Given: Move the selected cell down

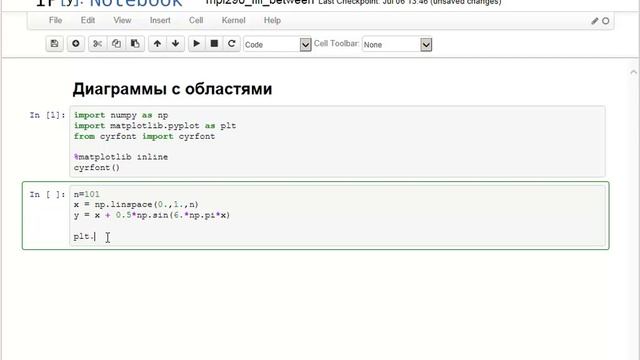Looking at the screenshot, I should (176, 44).
